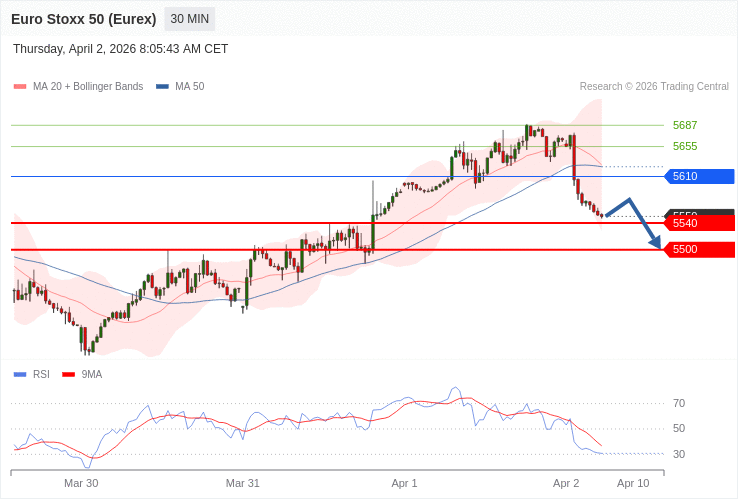
Task: Click the 9MA legend label
Action: [92, 375]
